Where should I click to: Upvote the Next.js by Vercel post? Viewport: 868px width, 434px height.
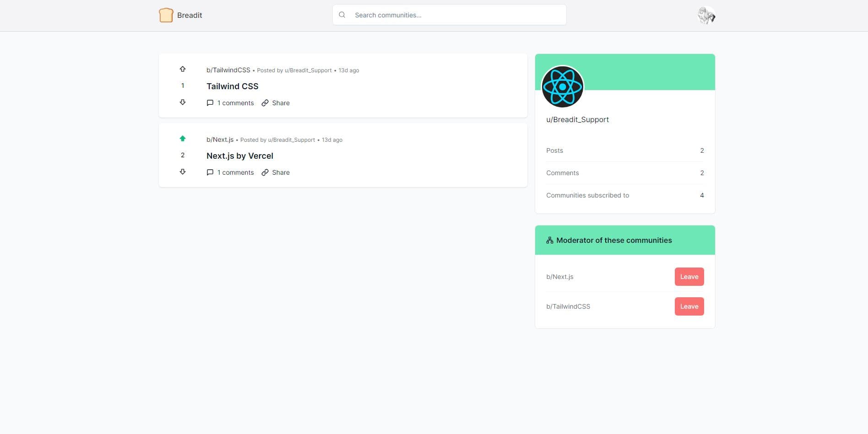183,138
